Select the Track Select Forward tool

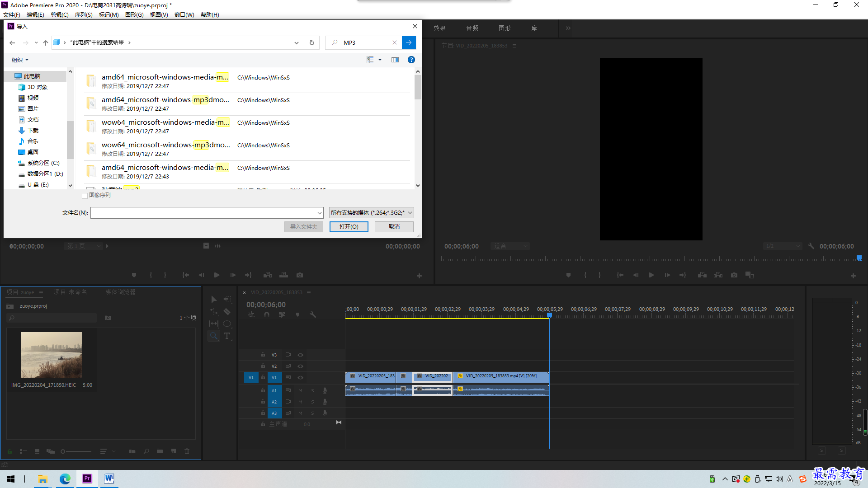pos(227,300)
